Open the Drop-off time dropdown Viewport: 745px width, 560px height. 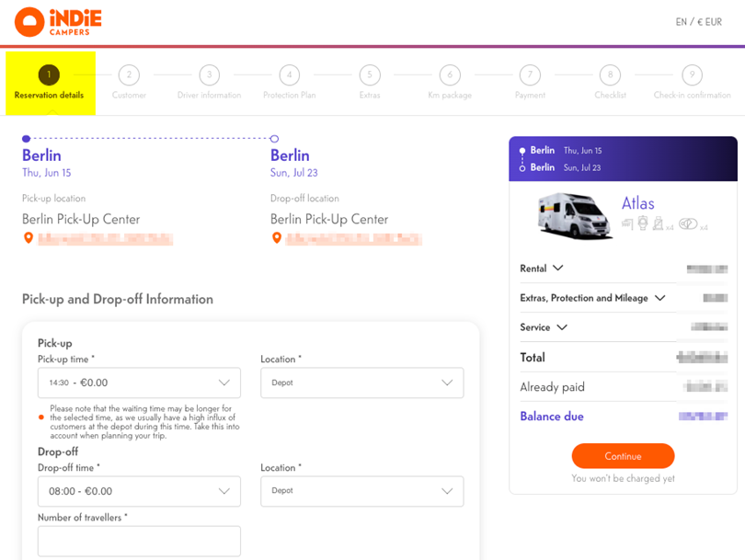[139, 491]
